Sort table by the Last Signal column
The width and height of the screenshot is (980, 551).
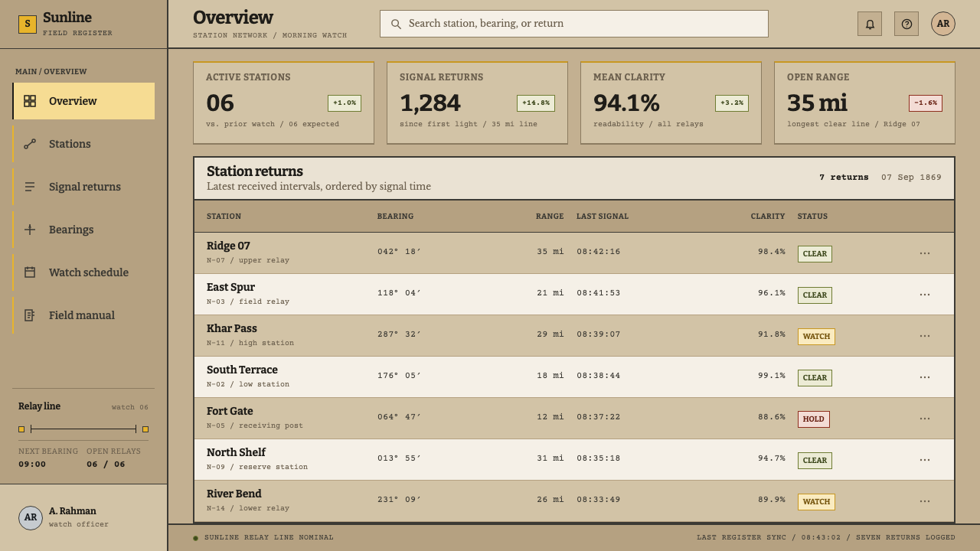pos(603,217)
